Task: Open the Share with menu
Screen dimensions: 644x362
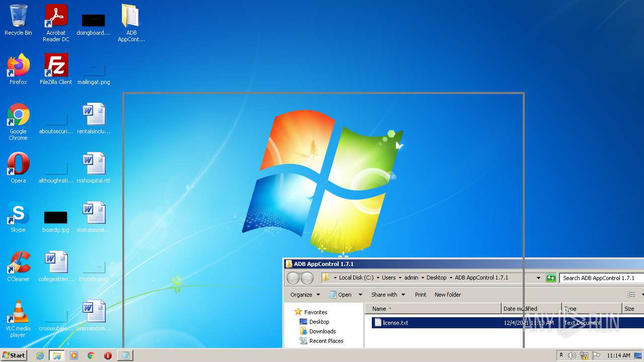Action: click(x=388, y=295)
